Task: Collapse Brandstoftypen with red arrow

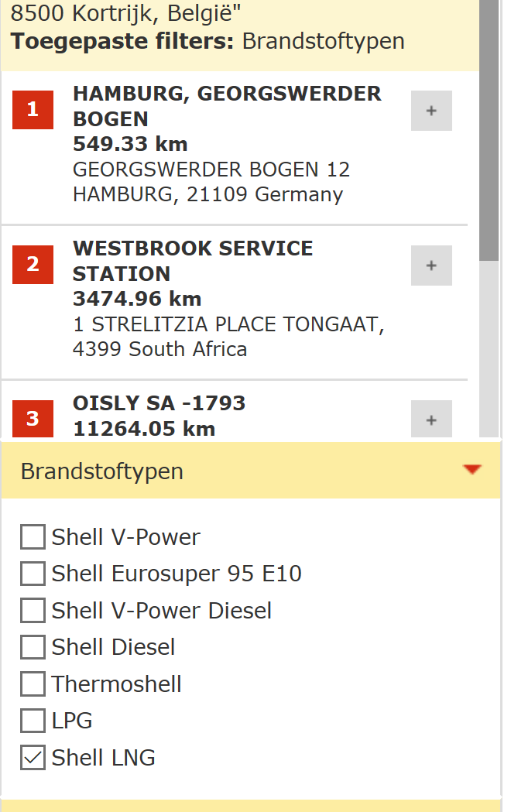Action: point(472,470)
